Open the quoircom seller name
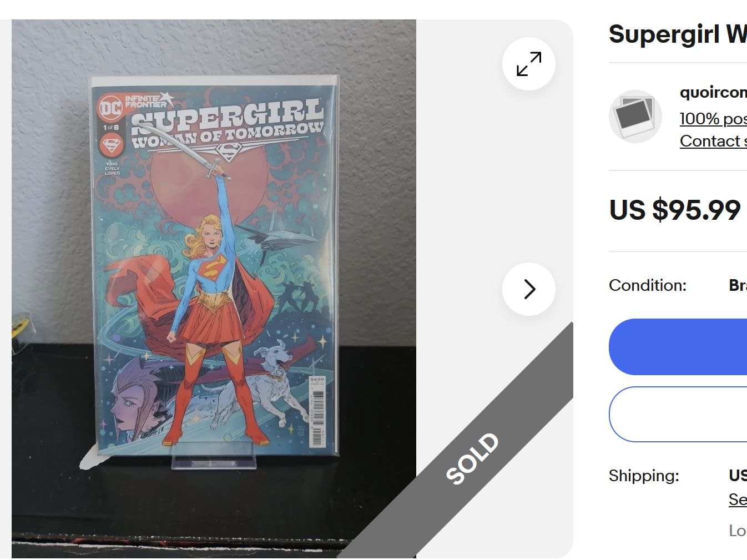 (713, 92)
